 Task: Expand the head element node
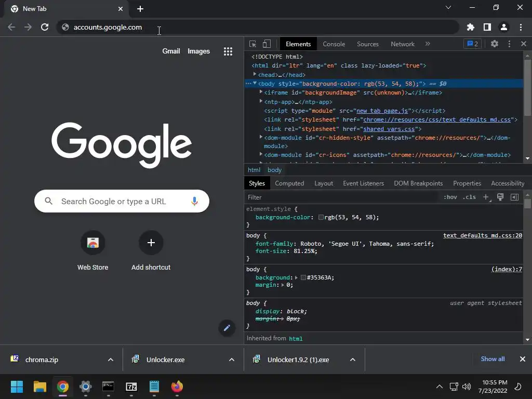coord(255,74)
